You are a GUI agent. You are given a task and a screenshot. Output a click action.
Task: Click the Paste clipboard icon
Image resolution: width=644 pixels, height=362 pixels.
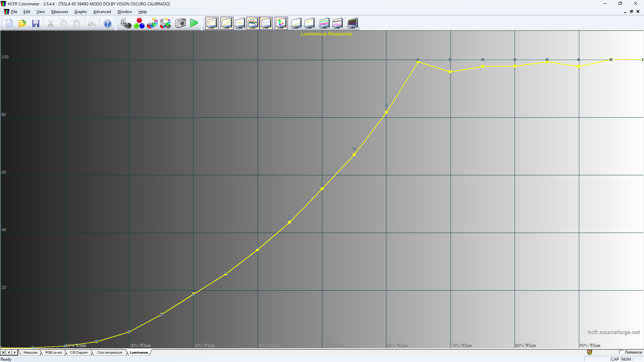tap(77, 23)
